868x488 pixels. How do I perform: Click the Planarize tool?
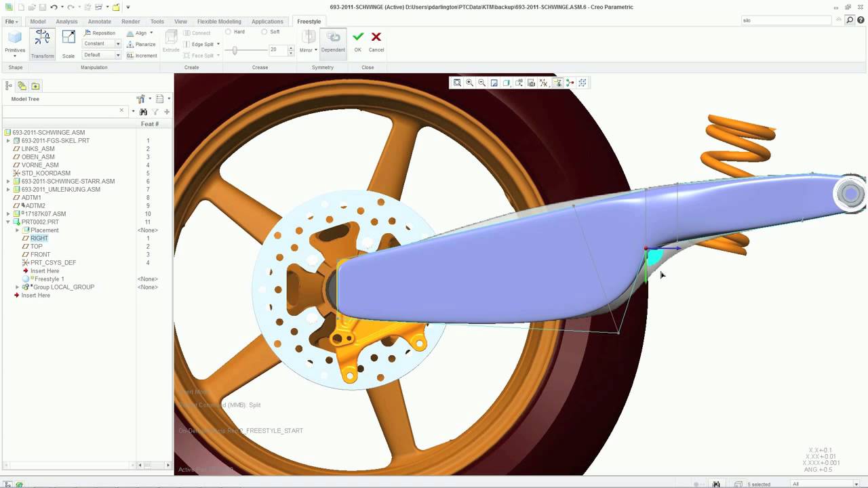pos(141,44)
